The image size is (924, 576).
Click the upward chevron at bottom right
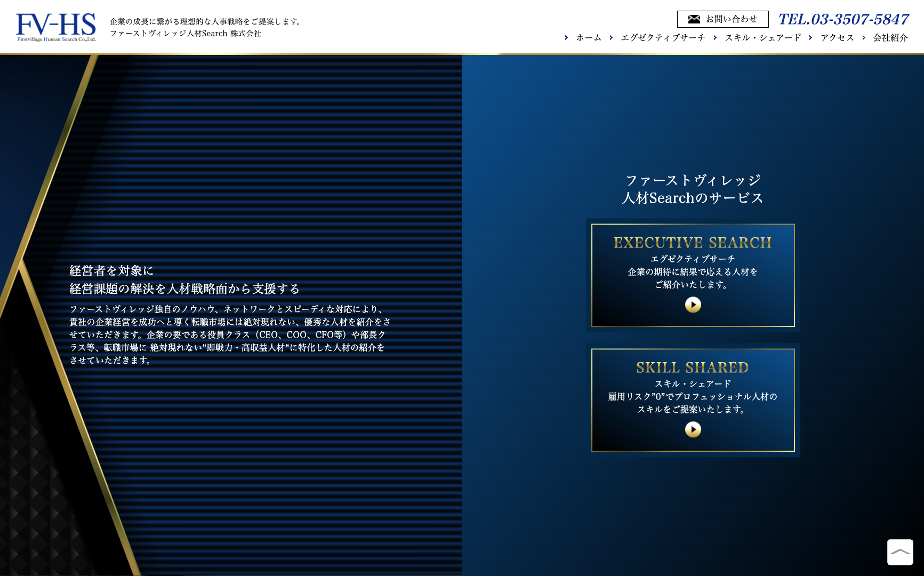pyautogui.click(x=901, y=553)
